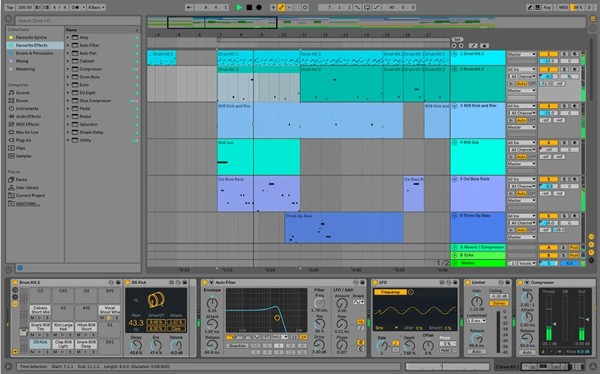600x374 pixels.
Task: Click the preview play icon under browser
Action: click(x=20, y=268)
